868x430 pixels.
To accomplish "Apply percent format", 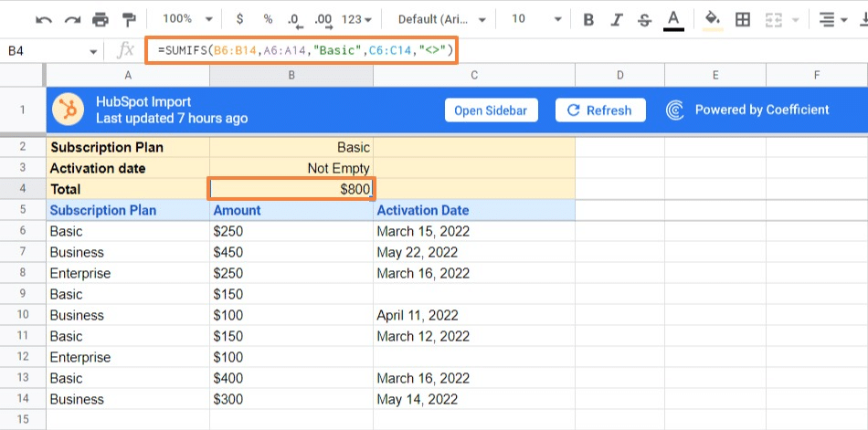I will [x=268, y=19].
